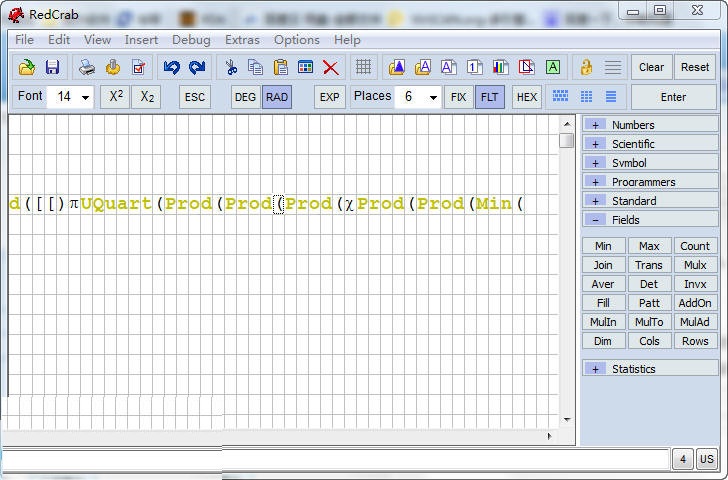The image size is (728, 480).
Task: Insert the Det field function
Action: (x=649, y=284)
